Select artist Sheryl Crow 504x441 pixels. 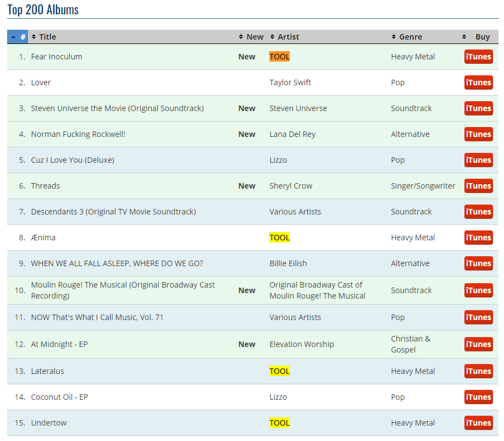point(291,186)
